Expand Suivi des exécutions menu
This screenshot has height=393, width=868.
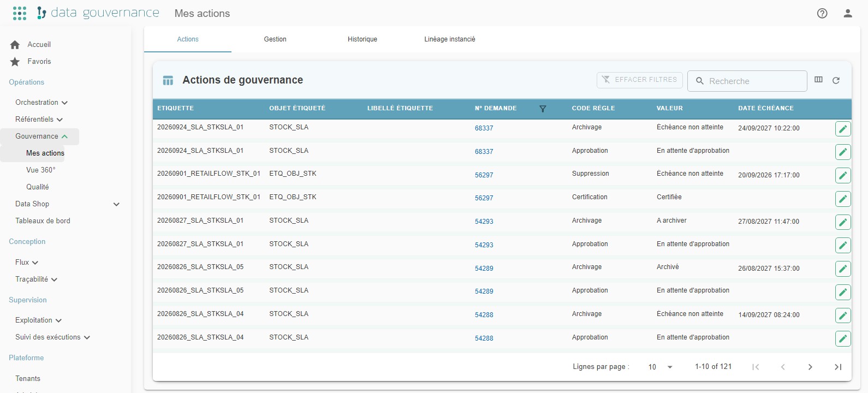(87, 337)
